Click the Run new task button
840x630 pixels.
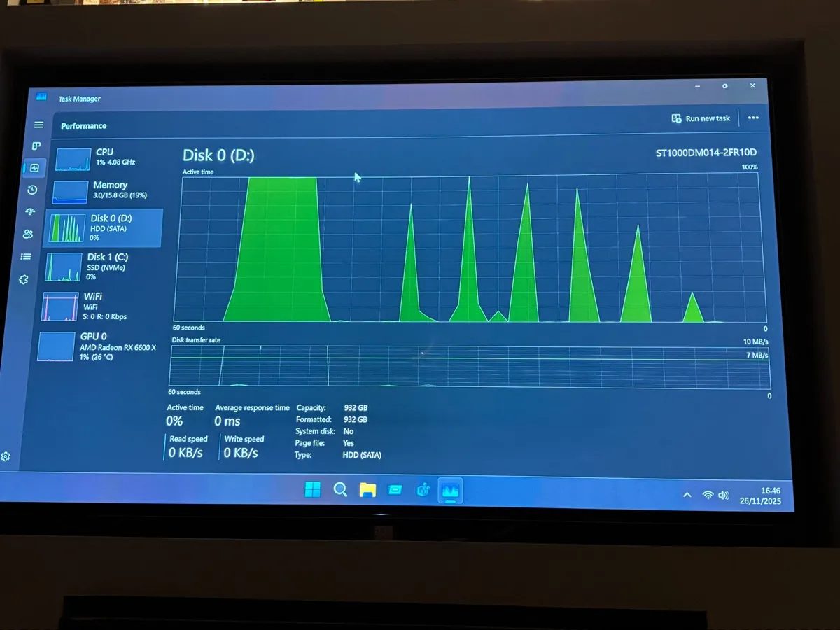701,118
